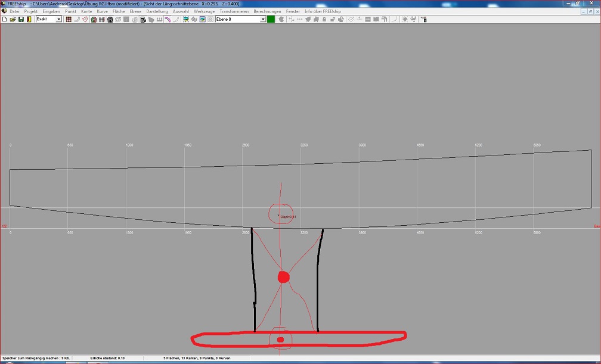The width and height of the screenshot is (601, 364).
Task: Click the last toolbar icon with red top
Action: pos(423,19)
